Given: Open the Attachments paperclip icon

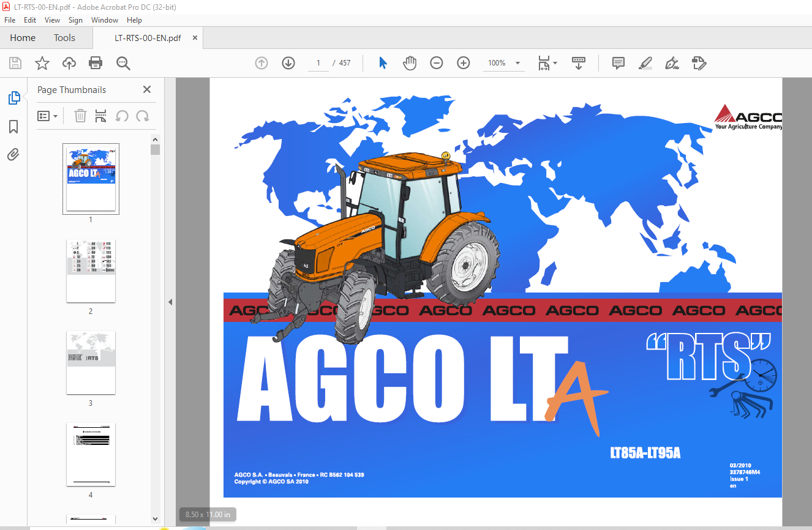Looking at the screenshot, I should click(x=13, y=154).
